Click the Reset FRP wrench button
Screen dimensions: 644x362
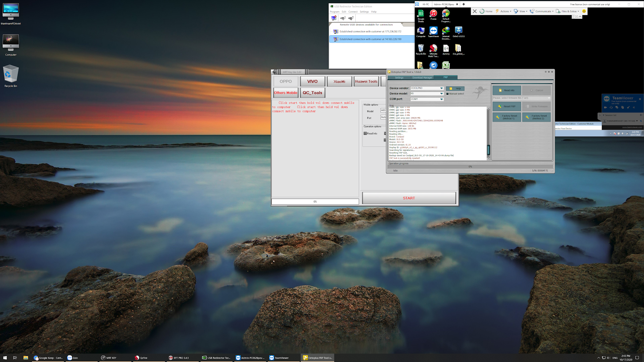tap(507, 107)
